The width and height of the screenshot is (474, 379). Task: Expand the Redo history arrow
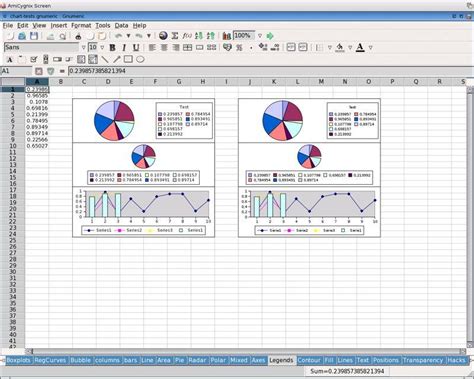point(149,36)
